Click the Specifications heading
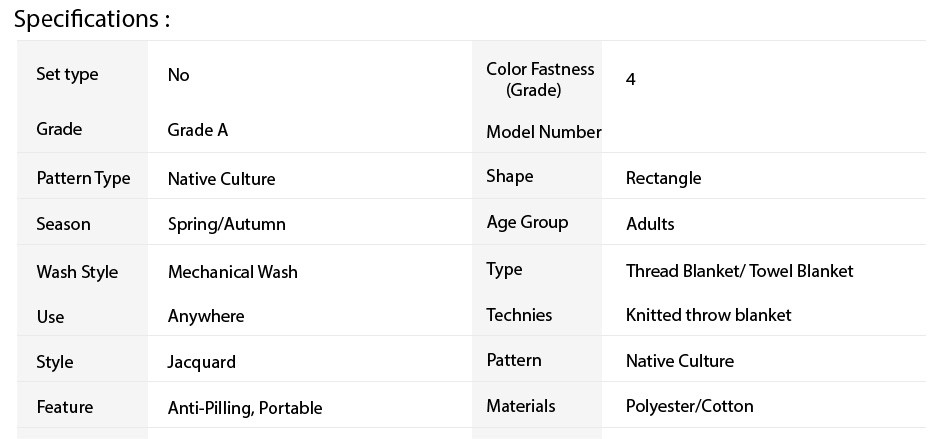939x439 pixels. [x=92, y=19]
